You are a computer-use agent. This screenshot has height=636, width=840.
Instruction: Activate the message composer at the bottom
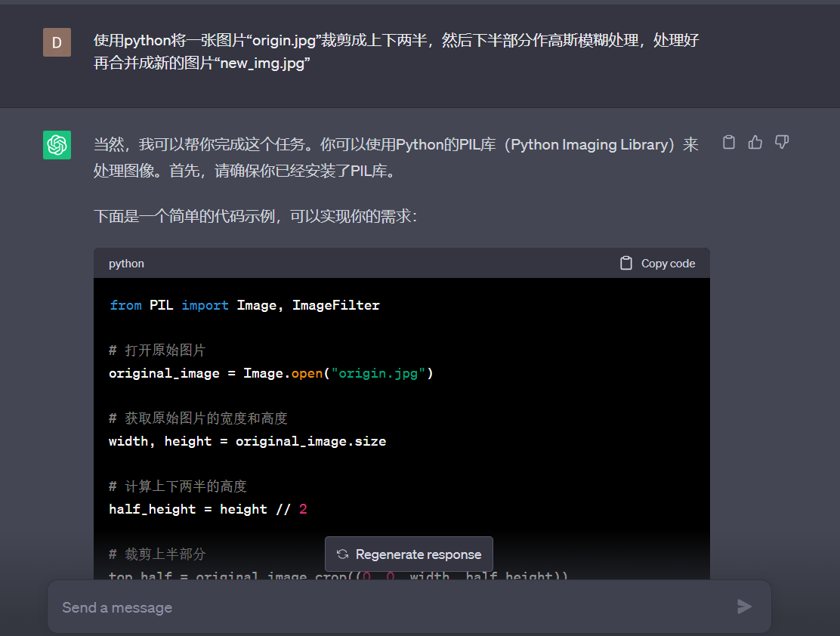pos(302,607)
